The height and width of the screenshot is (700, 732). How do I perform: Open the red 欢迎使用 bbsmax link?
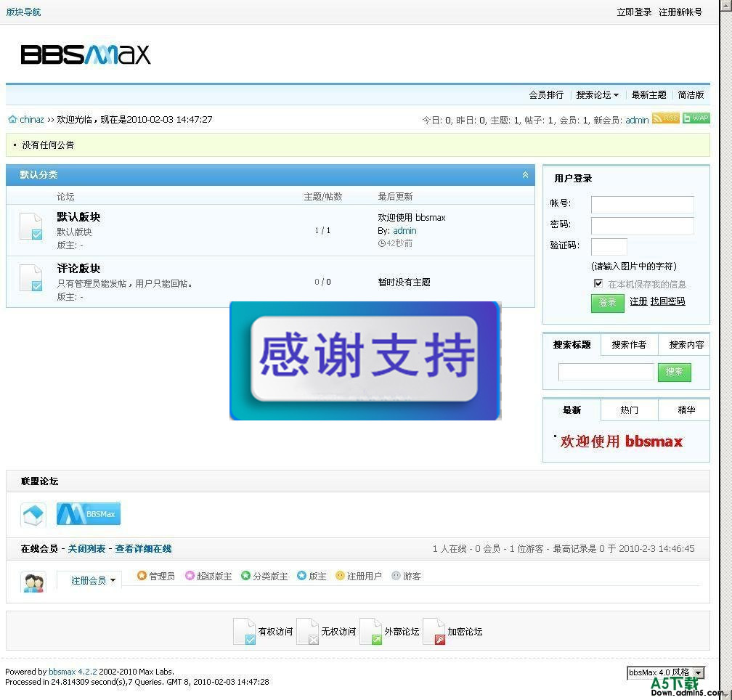click(x=622, y=441)
